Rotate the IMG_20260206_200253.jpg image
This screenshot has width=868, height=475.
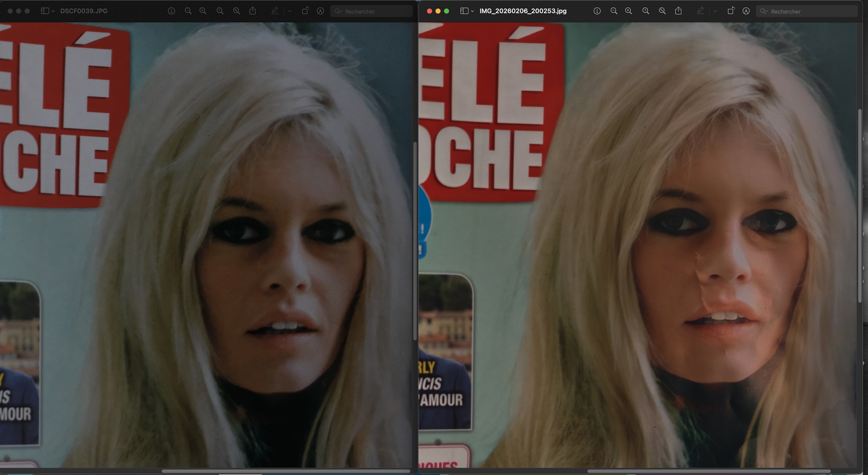click(730, 11)
